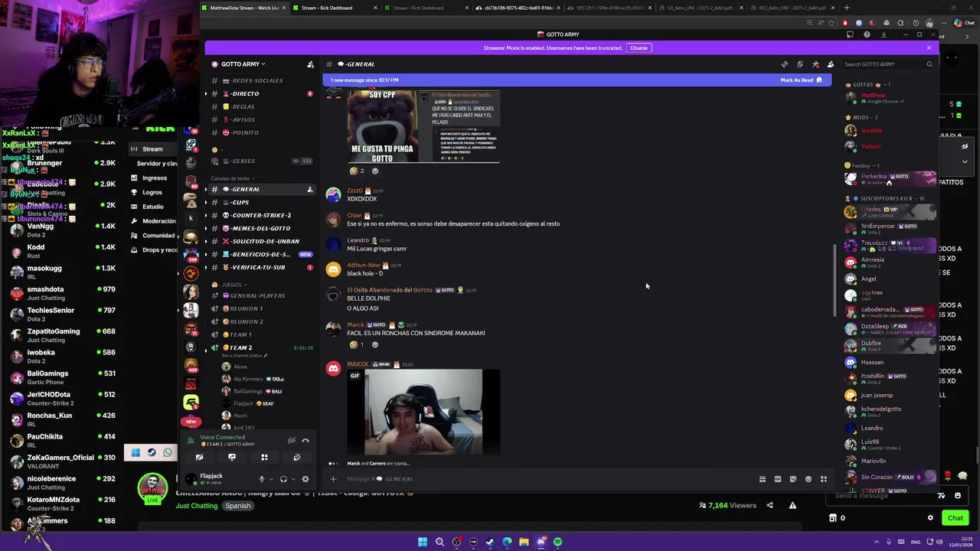Image resolution: width=980 pixels, height=551 pixels.
Task: Open Windows Start button on taskbar
Action: pos(422,542)
